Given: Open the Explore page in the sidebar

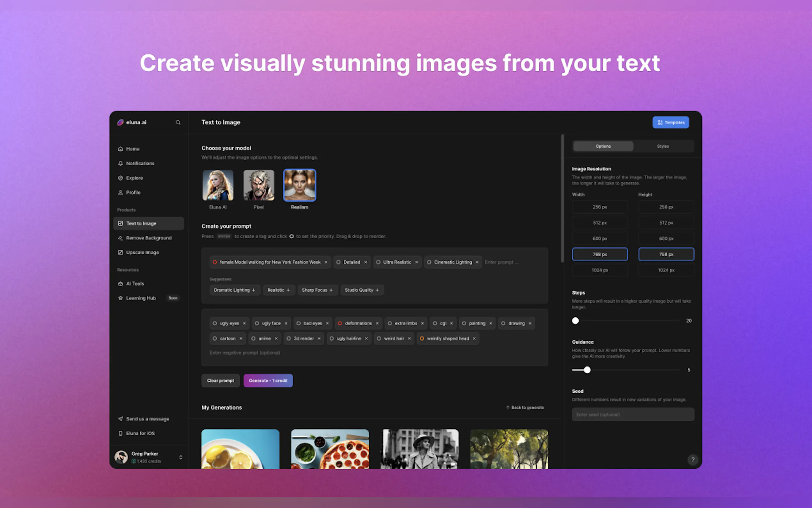Looking at the screenshot, I should (x=134, y=178).
